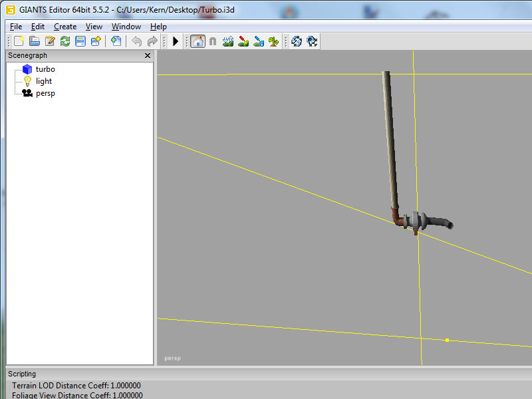Click the green reload arrows icon
Screen dimensions: 532x399
click(65, 41)
